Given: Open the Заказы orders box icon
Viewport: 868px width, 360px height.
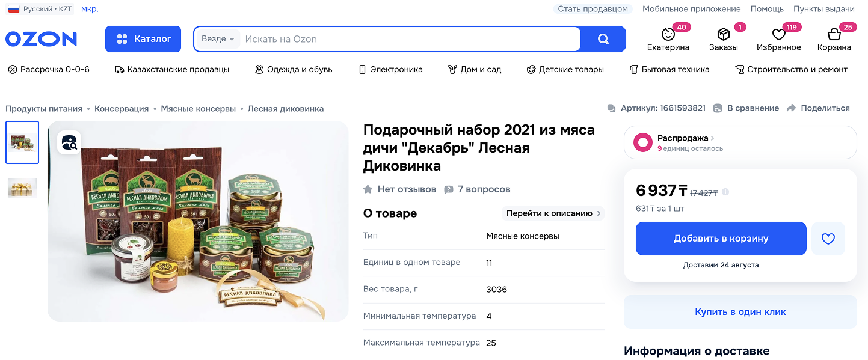Looking at the screenshot, I should [x=723, y=34].
